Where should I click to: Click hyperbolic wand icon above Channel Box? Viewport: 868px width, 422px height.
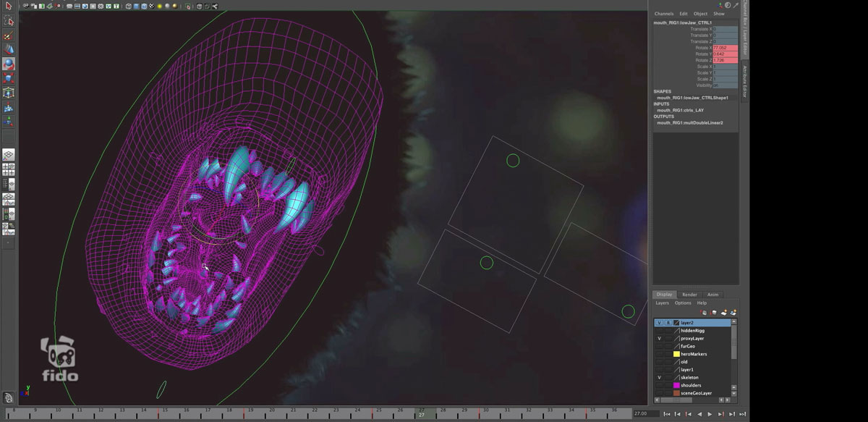pyautogui.click(x=736, y=4)
